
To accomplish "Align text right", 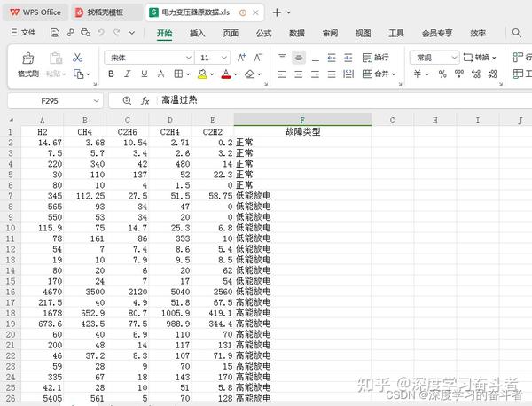I will coord(315,74).
